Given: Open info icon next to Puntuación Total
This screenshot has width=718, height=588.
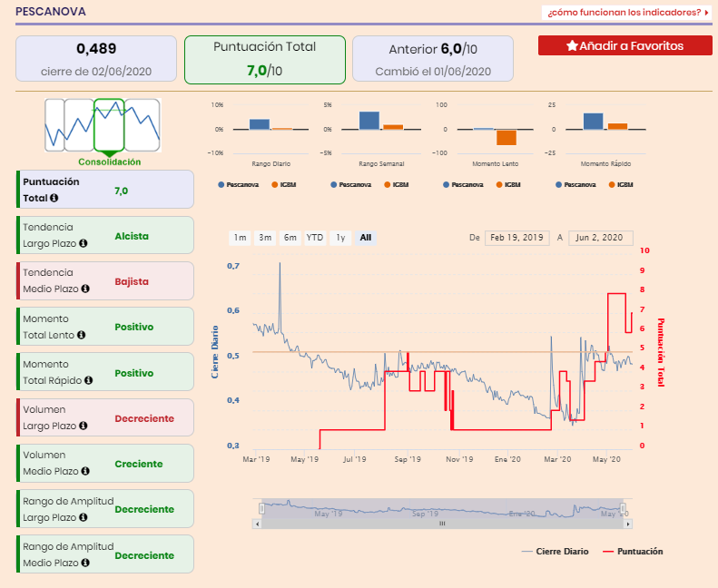Looking at the screenshot, I should point(54,198).
